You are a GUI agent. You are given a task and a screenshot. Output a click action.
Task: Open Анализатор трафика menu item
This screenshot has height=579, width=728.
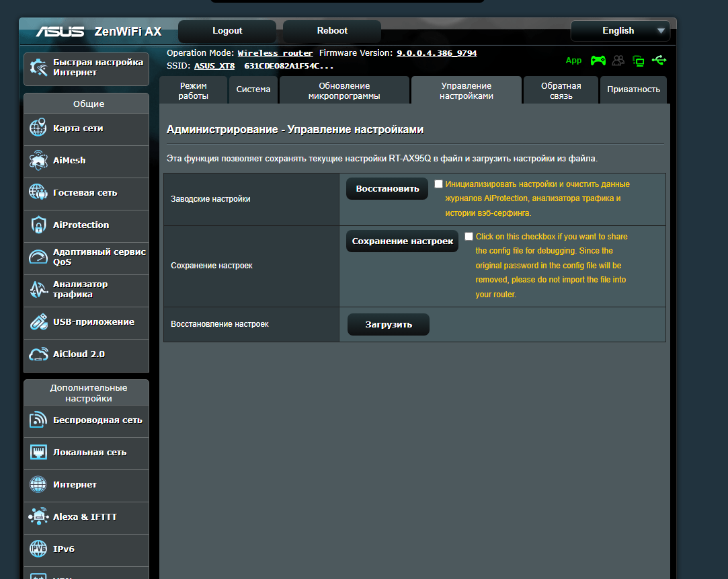coord(86,290)
